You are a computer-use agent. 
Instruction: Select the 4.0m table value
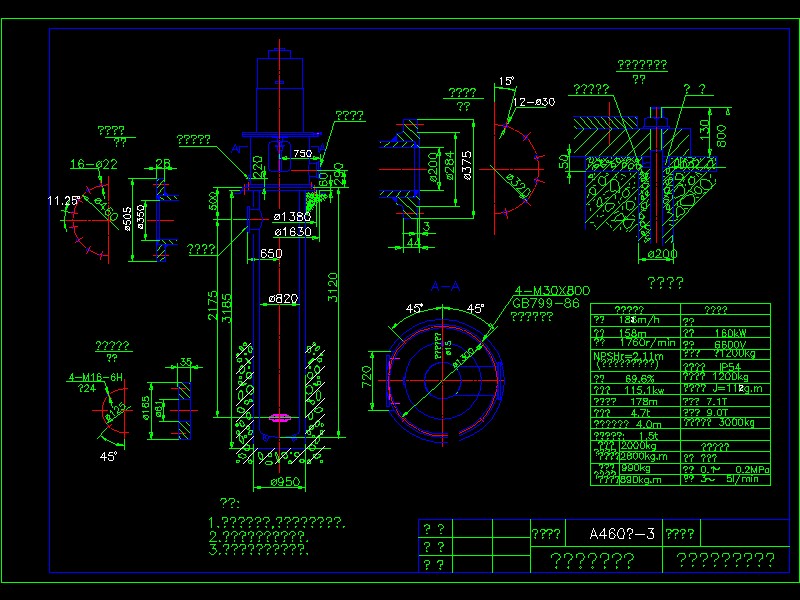click(x=649, y=424)
